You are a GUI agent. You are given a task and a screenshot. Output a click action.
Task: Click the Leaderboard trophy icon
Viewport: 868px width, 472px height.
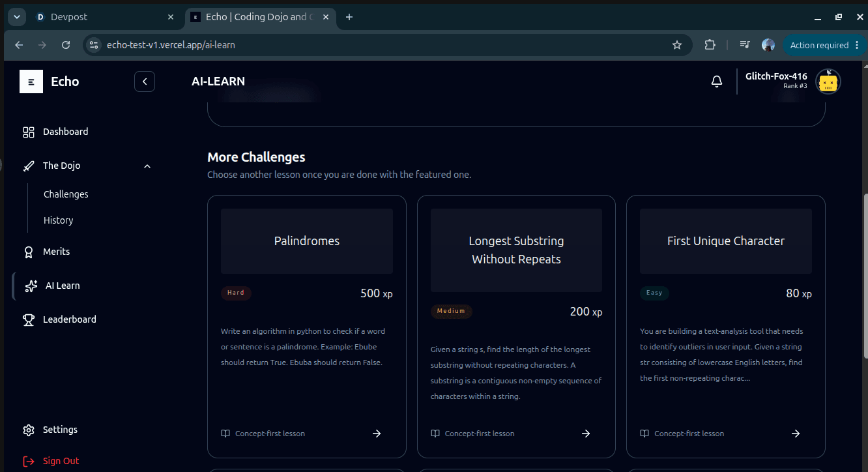click(29, 320)
